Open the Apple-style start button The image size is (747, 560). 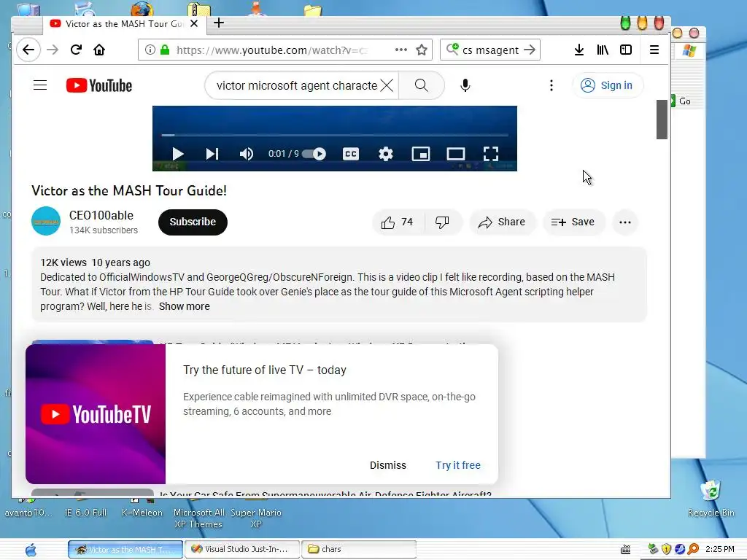(x=31, y=550)
